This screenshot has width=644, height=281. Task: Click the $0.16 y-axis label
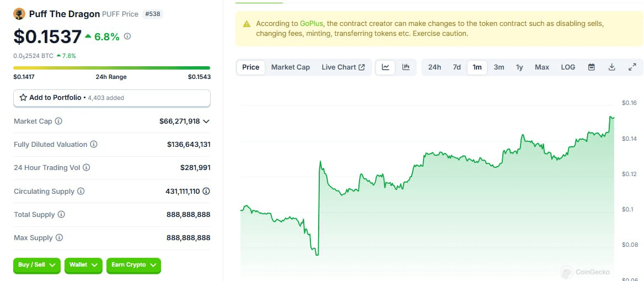pyautogui.click(x=629, y=103)
